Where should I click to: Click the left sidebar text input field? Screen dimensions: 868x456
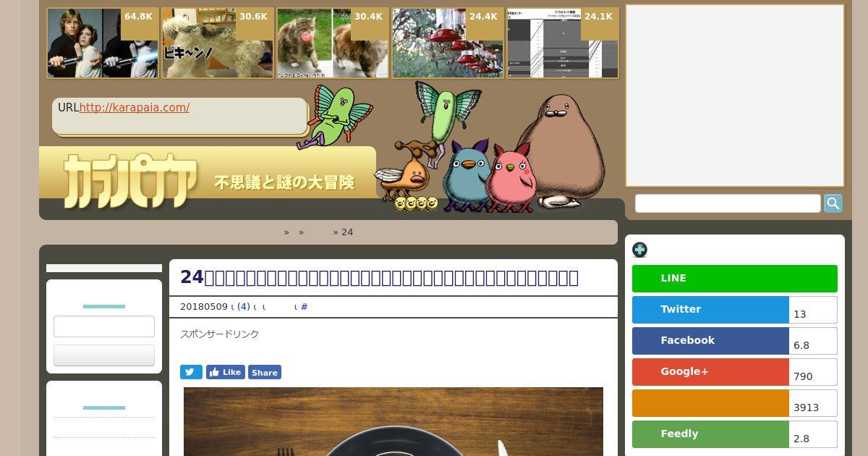(x=104, y=326)
